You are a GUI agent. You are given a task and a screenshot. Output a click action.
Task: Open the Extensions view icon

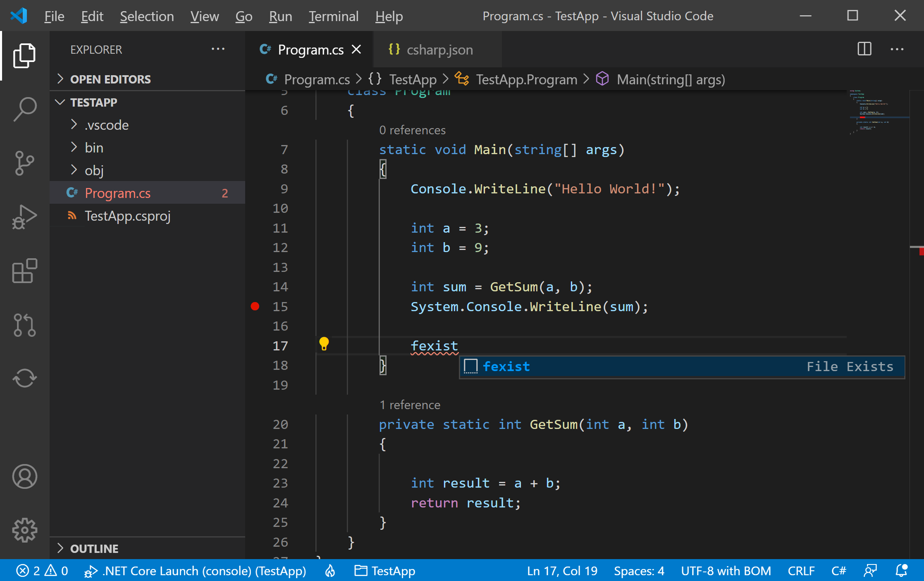pyautogui.click(x=25, y=271)
